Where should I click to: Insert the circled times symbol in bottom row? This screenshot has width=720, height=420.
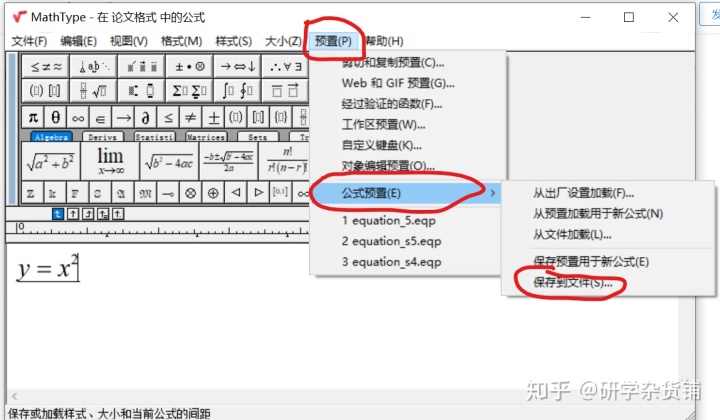pos(190,193)
